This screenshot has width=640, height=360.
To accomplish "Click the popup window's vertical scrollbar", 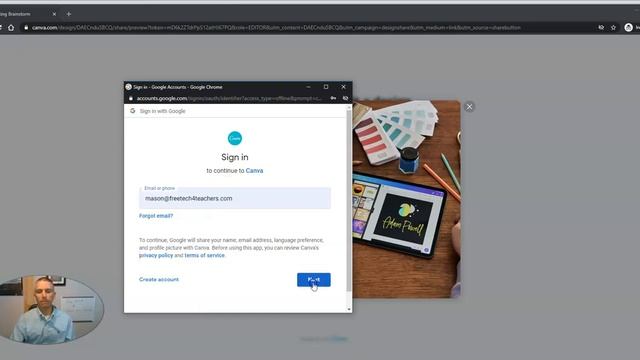I will click(349, 201).
